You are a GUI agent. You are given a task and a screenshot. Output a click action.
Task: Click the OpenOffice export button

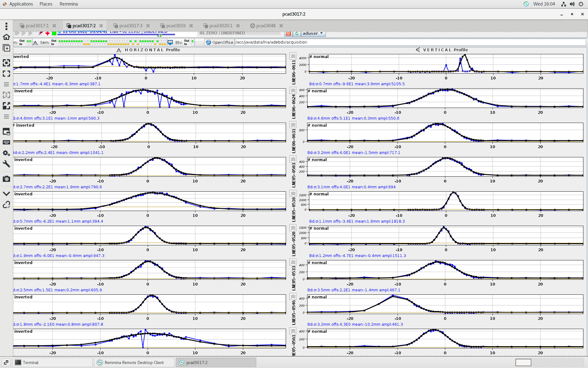click(220, 42)
